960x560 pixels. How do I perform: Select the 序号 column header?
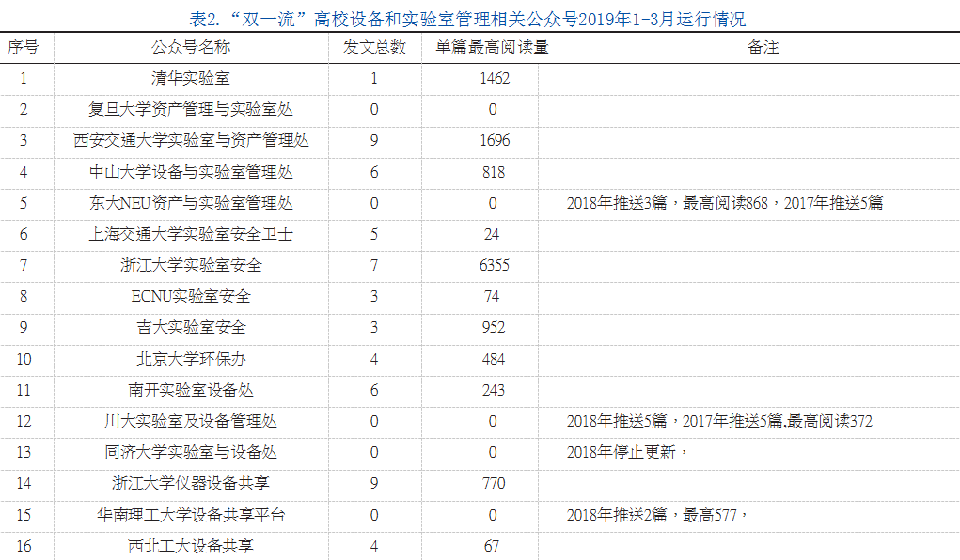24,47
